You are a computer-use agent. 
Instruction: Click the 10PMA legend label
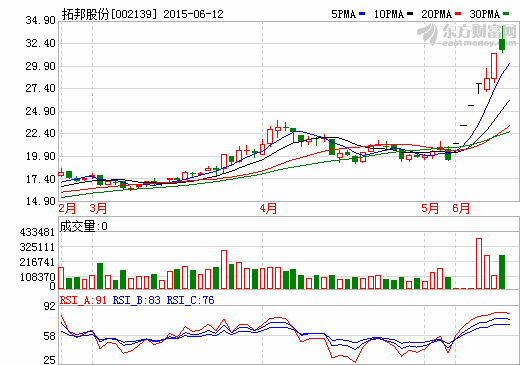pyautogui.click(x=389, y=14)
